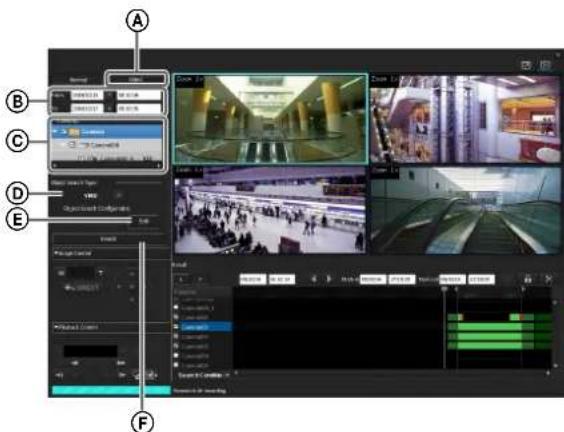564x432 pixels.
Task: Select the top-left lobby camera view
Action: (x=270, y=119)
